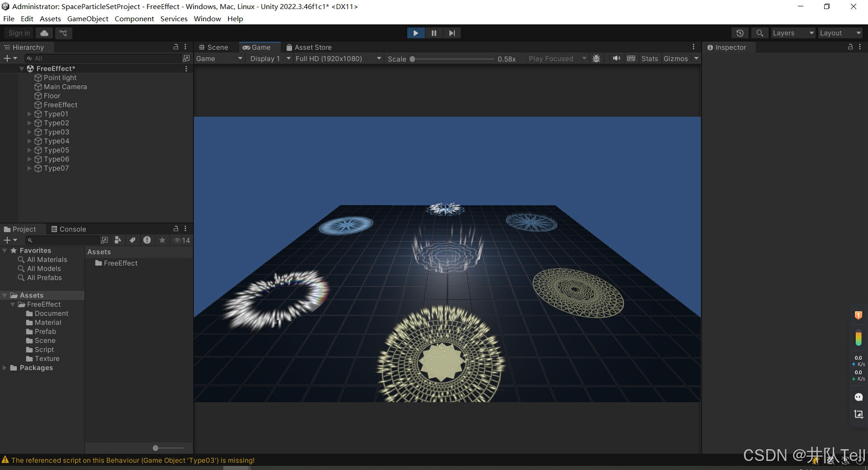Screen dimensions: 868x470
Task: Click the Play button in the toolbar
Action: click(x=415, y=33)
